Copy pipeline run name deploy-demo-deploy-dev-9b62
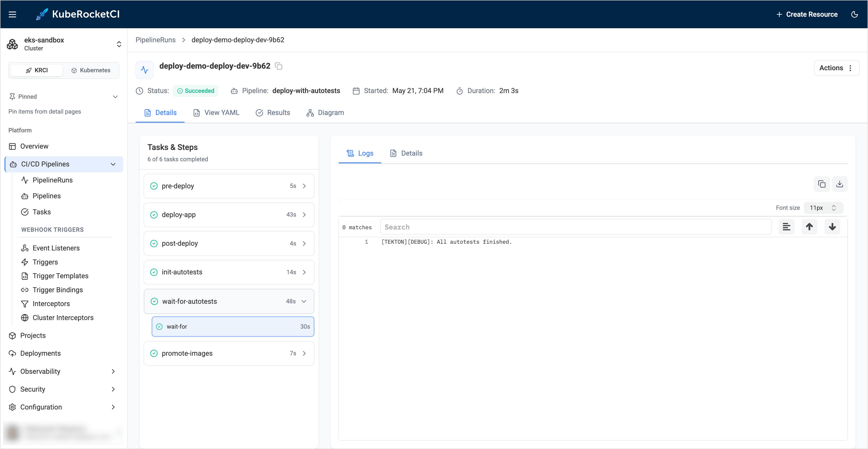The image size is (868, 449). [x=279, y=66]
